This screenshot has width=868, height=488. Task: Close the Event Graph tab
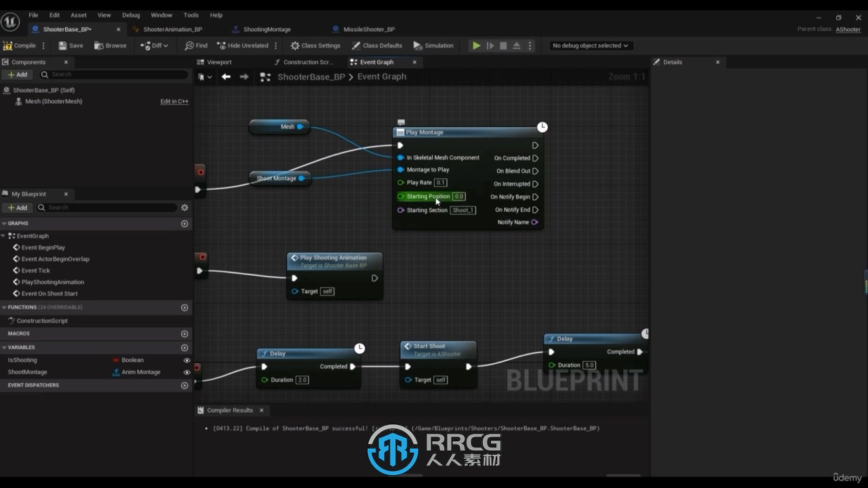coord(414,62)
